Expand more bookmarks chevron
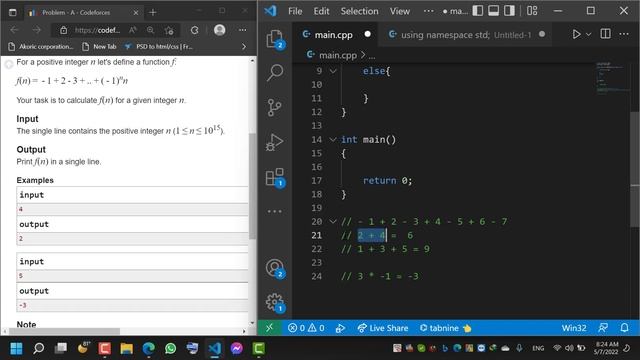The image size is (640, 360). tap(244, 47)
